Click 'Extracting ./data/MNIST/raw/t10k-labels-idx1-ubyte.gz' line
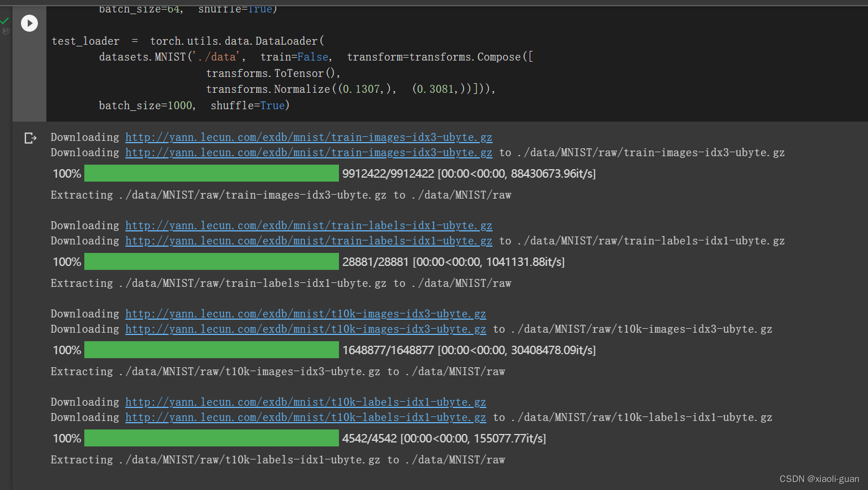The height and width of the screenshot is (490, 868). point(278,459)
